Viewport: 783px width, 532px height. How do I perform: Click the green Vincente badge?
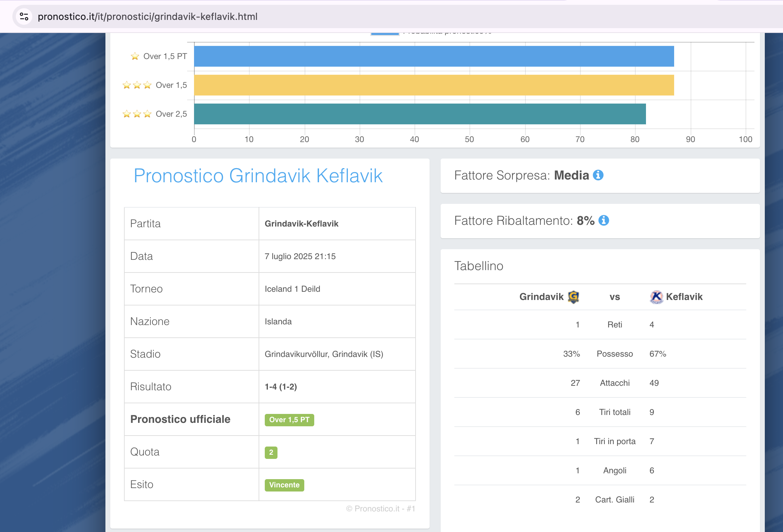pyautogui.click(x=284, y=485)
